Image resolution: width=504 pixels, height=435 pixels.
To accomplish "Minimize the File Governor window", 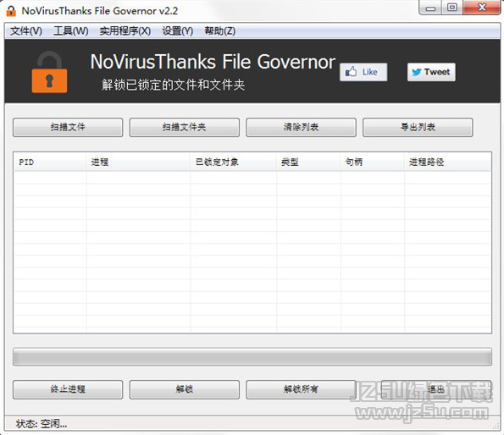I will pyautogui.click(x=430, y=8).
